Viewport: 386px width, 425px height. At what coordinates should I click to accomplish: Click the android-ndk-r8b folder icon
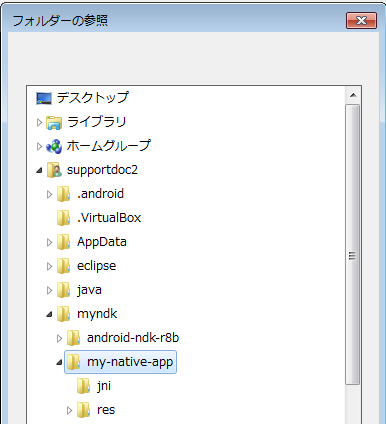click(73, 338)
